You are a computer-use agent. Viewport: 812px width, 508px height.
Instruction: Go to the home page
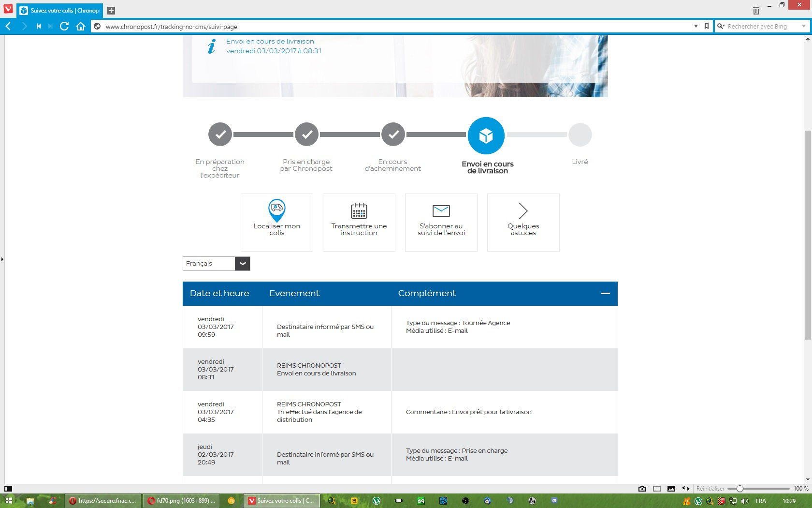point(81,26)
